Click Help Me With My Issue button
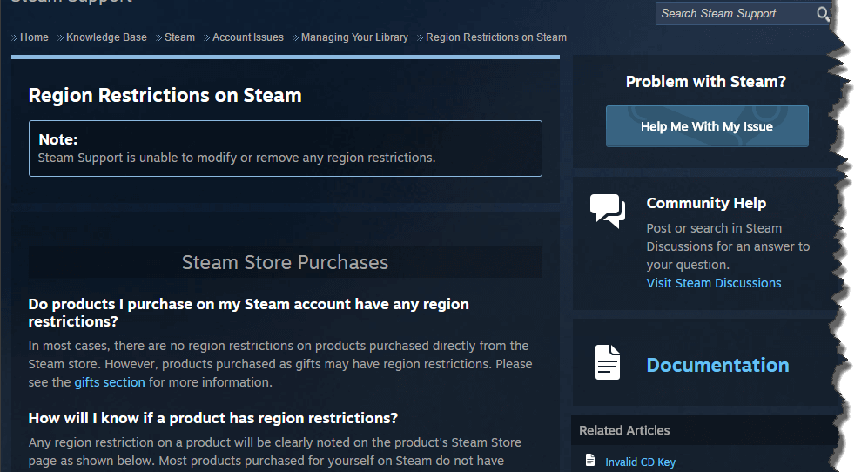 (x=707, y=126)
